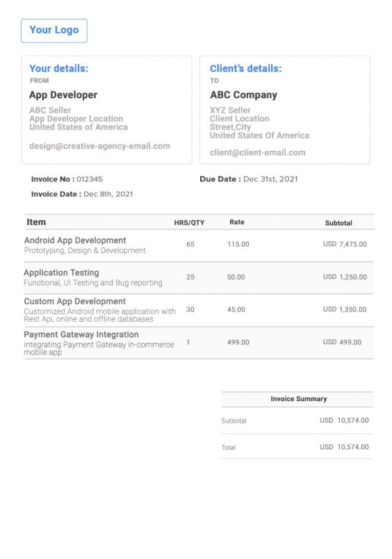This screenshot has height=559, width=392.
Task: Select the Application Testing line item
Action: (199, 277)
